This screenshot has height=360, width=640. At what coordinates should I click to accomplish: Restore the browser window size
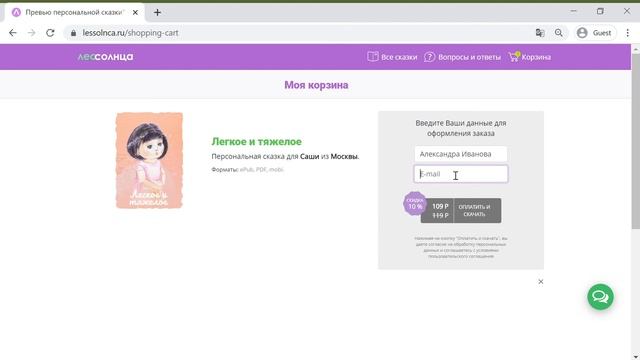600,11
